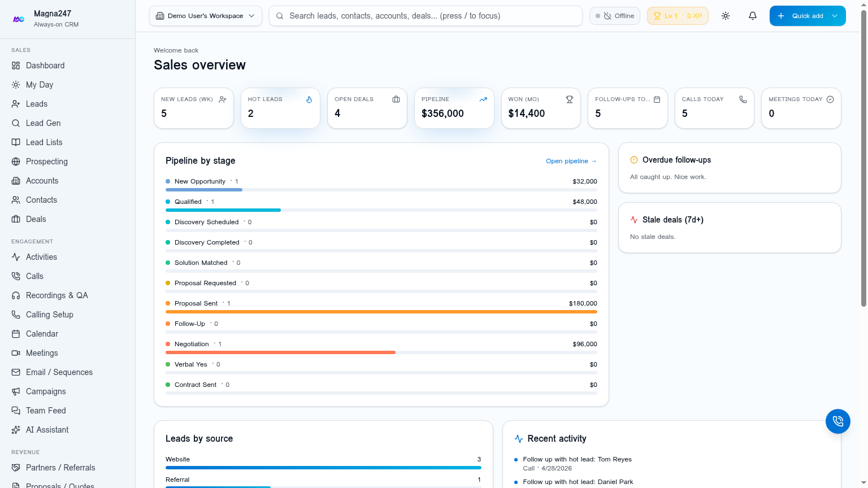Click the Email / Sequences envelope icon

pos(16,372)
